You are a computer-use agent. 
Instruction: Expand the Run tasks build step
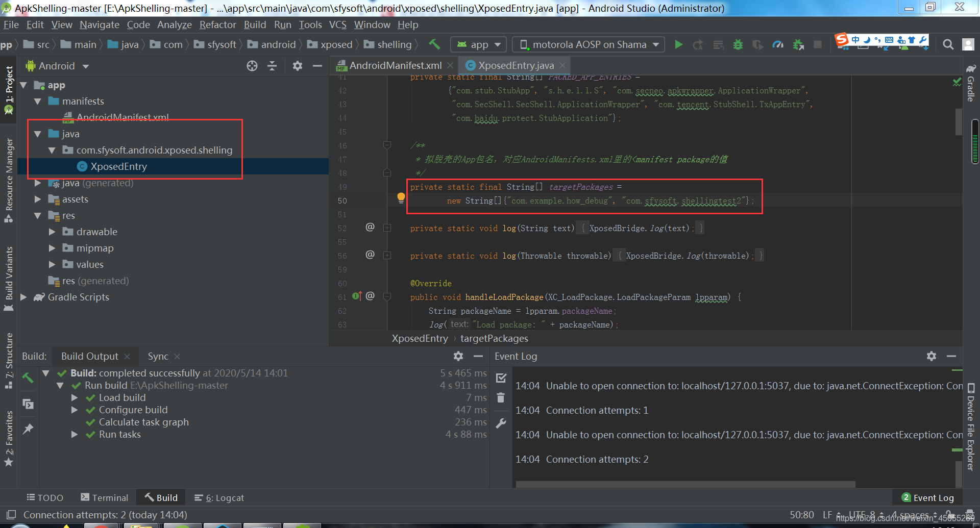pyautogui.click(x=75, y=435)
